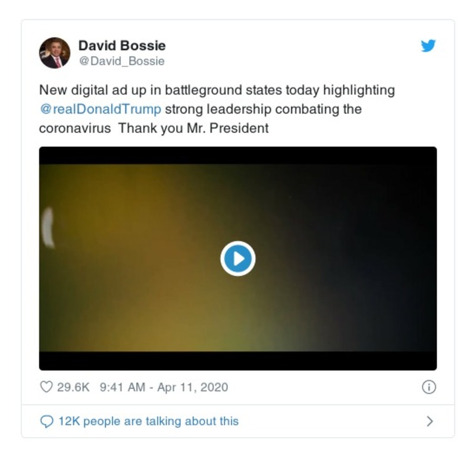Click the Twitter bird logo
This screenshot has height=459, width=476.
point(428,46)
